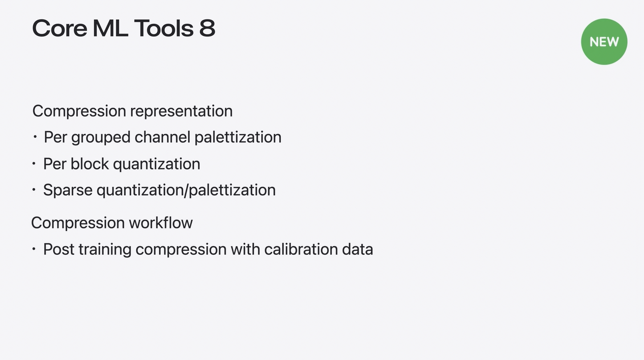Click the Compression representation heading

pyautogui.click(x=132, y=111)
